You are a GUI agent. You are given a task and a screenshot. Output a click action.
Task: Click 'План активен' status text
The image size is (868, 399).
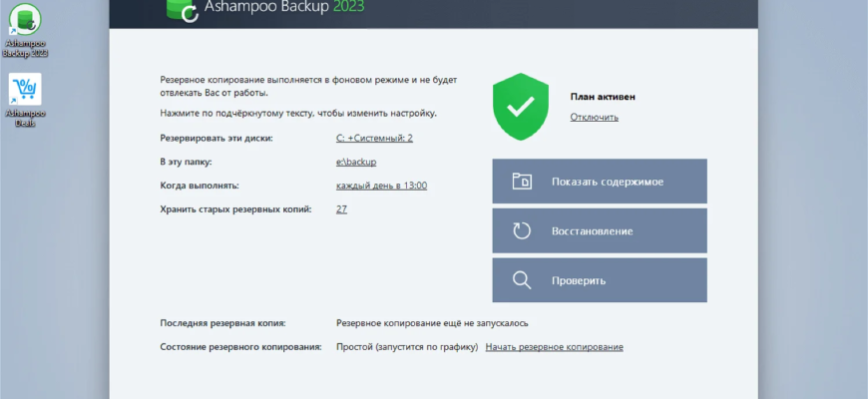(603, 97)
